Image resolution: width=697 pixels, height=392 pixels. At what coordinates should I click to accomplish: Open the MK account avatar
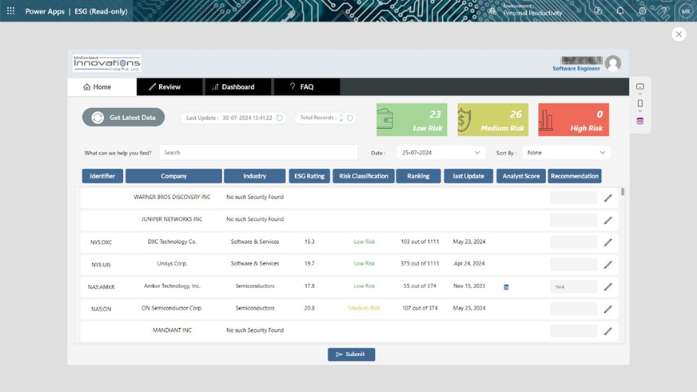tap(685, 11)
